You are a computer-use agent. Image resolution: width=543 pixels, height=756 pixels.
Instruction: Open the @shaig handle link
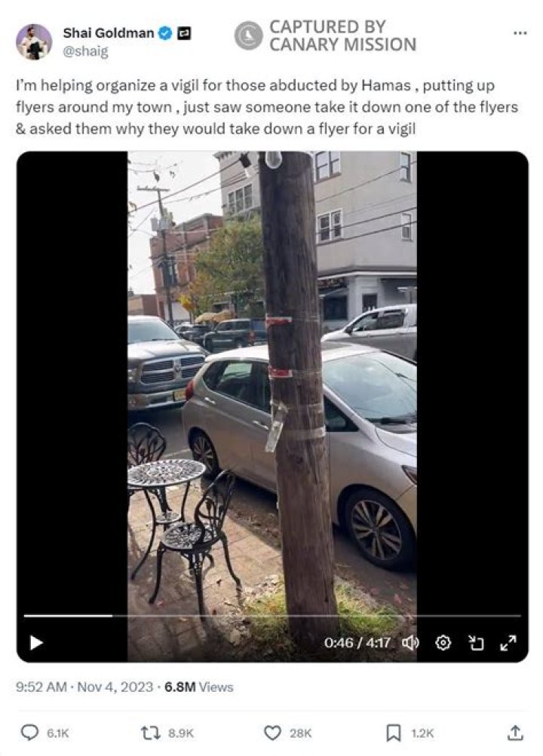pyautogui.click(x=86, y=51)
